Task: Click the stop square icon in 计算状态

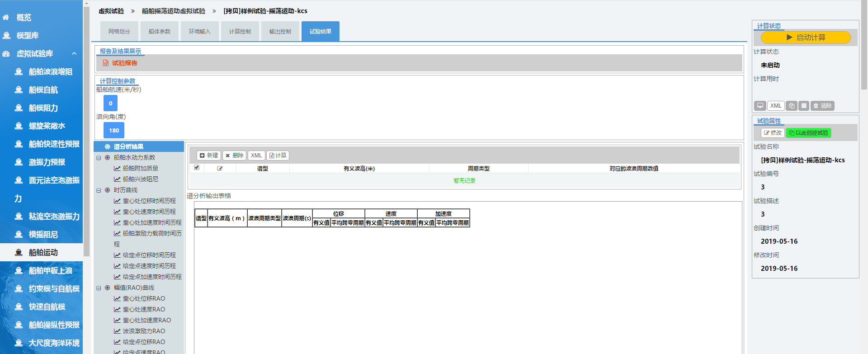Action: click(x=804, y=106)
